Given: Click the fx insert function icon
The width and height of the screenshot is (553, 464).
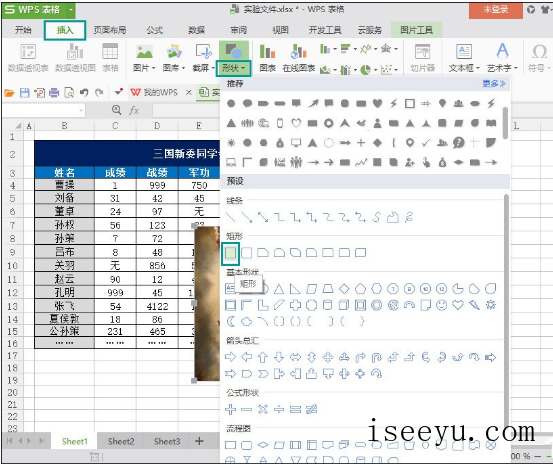Looking at the screenshot, I should 134,110.
